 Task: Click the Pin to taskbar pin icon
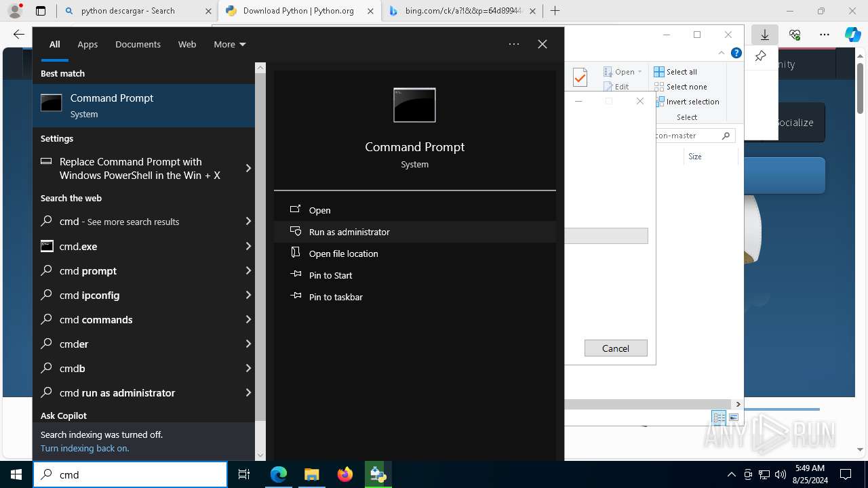point(296,296)
